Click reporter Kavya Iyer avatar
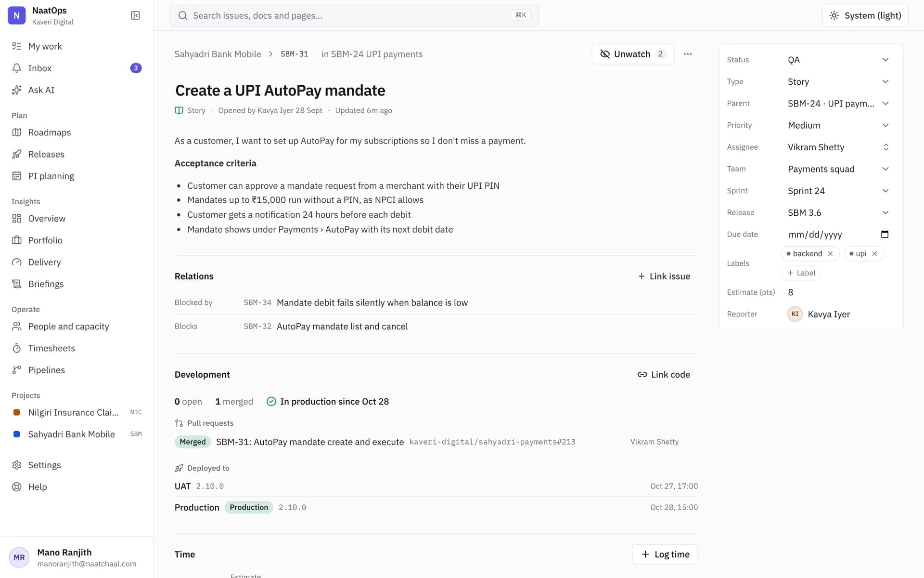This screenshot has height=578, width=924. click(x=795, y=314)
